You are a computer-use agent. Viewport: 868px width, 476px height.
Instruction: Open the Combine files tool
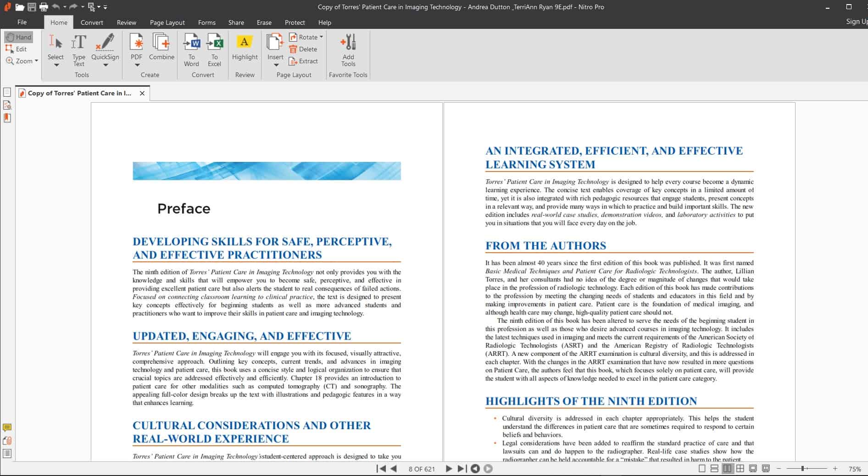[161, 47]
